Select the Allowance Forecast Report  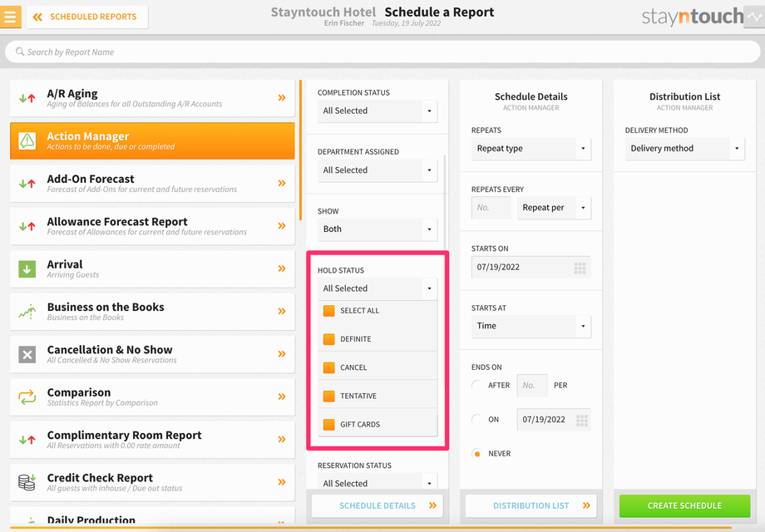tap(152, 226)
